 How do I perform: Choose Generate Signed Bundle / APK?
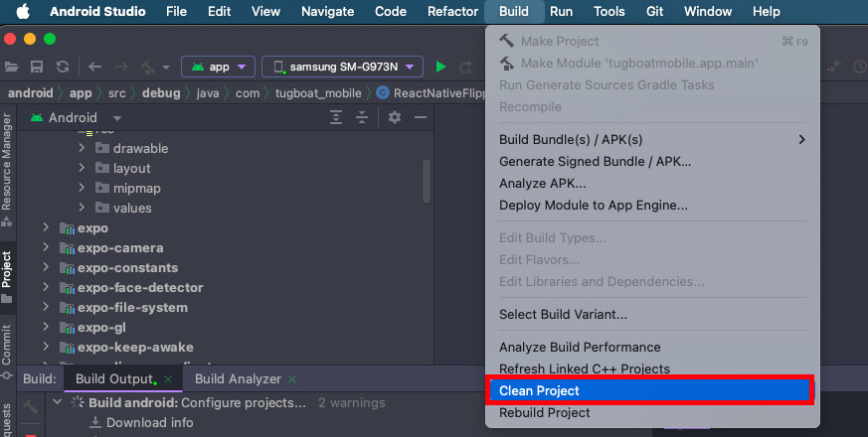coord(652,162)
